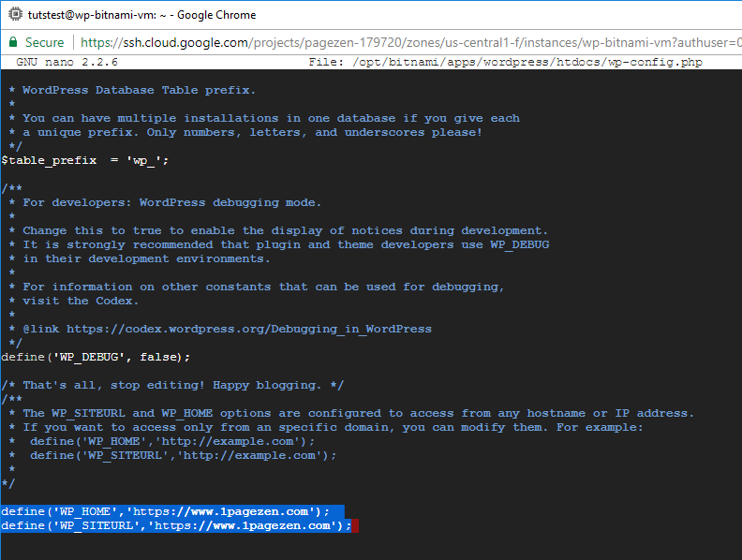Click the commented example define('WP_HOME','http://example.com')
Screen dimensions: 742x560
[x=172, y=441]
